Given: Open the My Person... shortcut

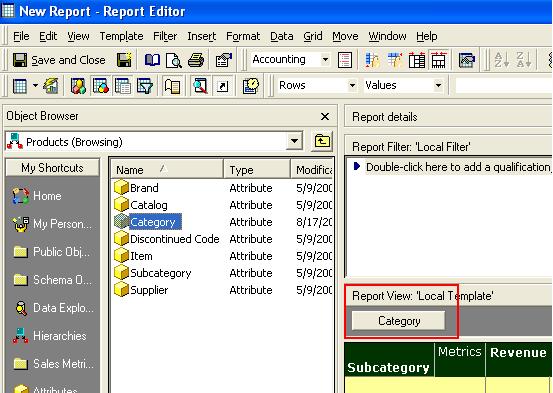Looking at the screenshot, I should tap(52, 224).
